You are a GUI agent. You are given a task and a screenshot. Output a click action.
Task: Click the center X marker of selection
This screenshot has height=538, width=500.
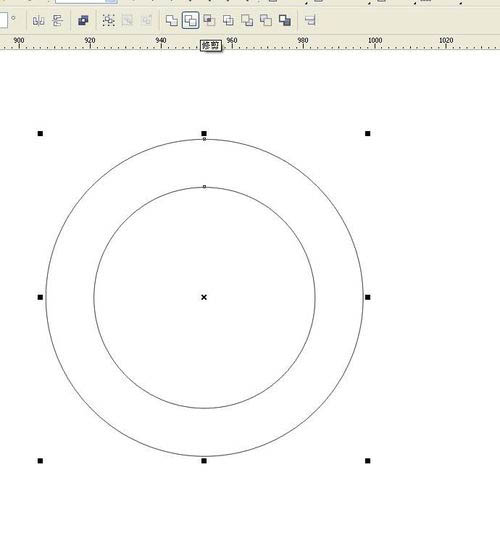tap(204, 297)
